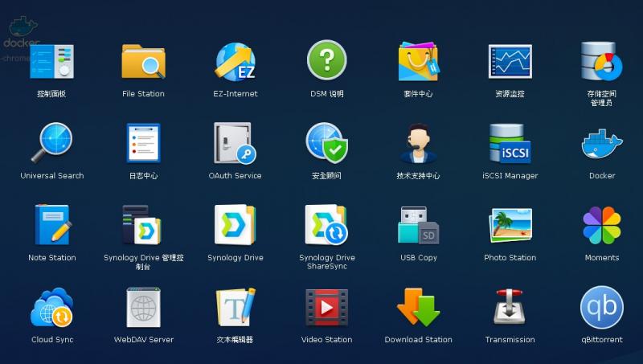Open 存储空间管理员 Storage Manager
The width and height of the screenshot is (643, 364).
[601, 61]
